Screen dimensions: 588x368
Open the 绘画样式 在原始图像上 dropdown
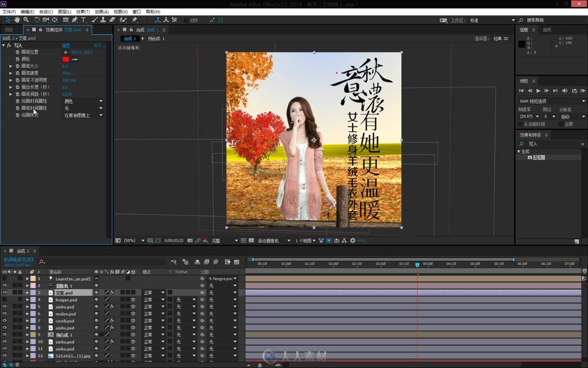tap(83, 115)
